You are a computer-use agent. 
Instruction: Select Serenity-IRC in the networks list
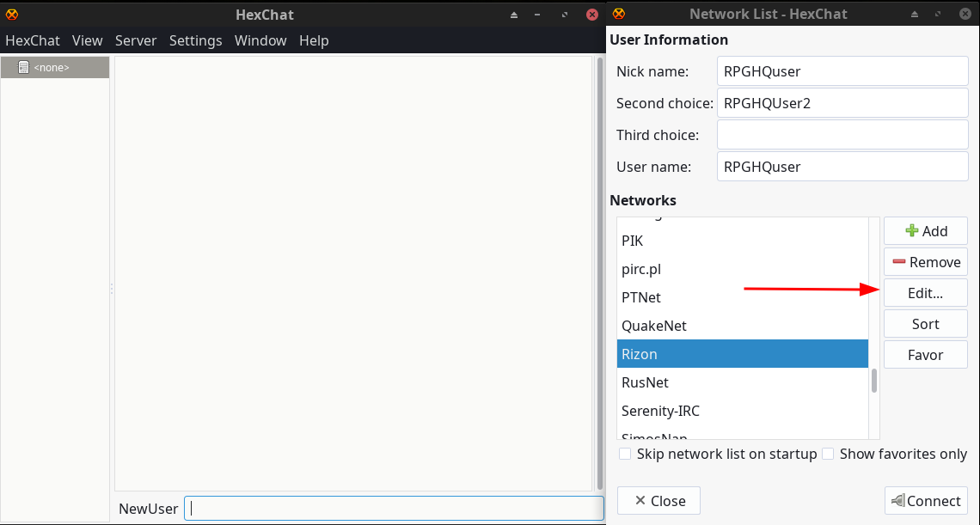pyautogui.click(x=743, y=411)
